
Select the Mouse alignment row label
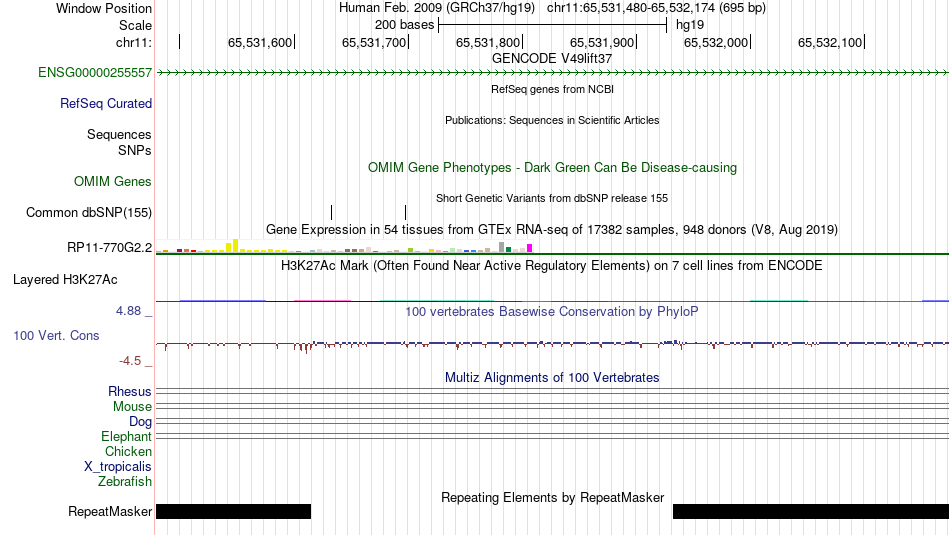132,407
